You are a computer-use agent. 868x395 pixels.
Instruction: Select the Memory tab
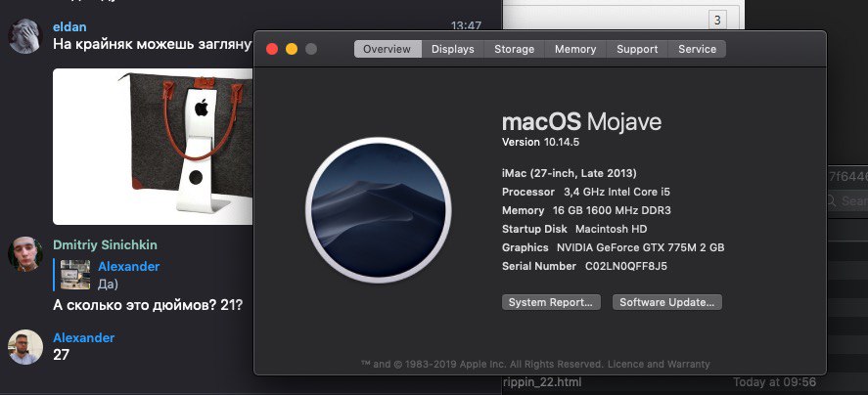[x=575, y=49]
